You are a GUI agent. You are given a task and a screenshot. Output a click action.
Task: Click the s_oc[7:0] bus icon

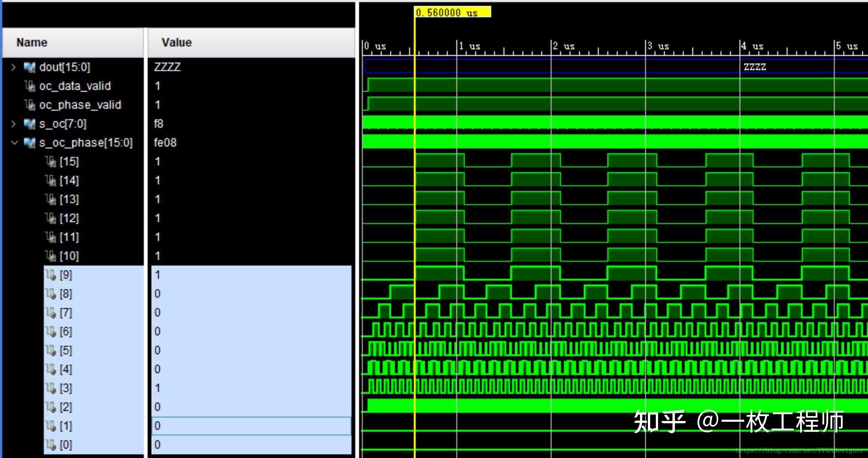coord(29,124)
